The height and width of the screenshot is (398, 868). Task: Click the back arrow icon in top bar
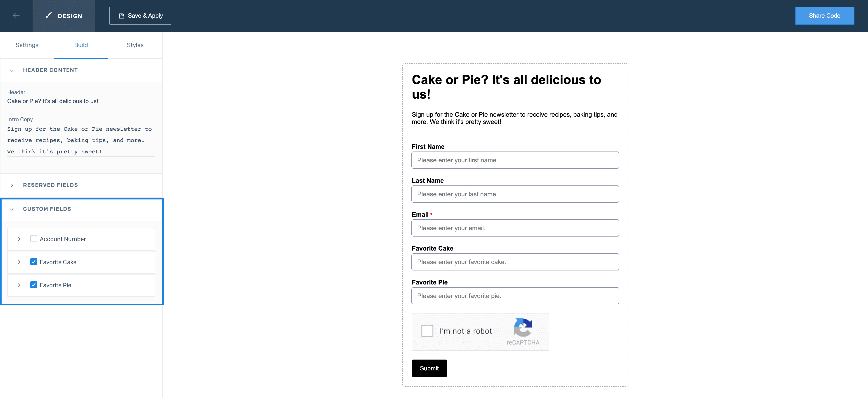click(16, 16)
